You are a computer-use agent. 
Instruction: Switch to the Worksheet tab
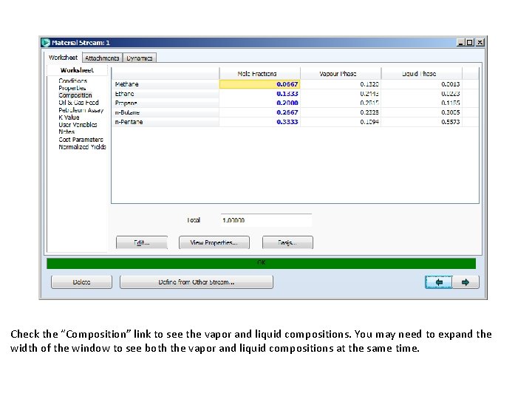click(x=63, y=58)
